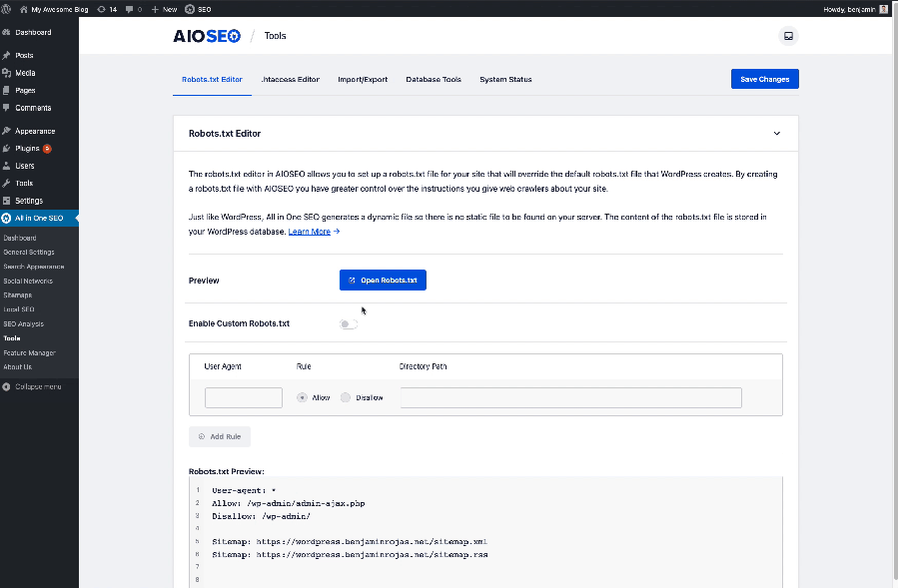This screenshot has width=898, height=588.
Task: Click the user avatar next to Howdy
Action: 883,9
